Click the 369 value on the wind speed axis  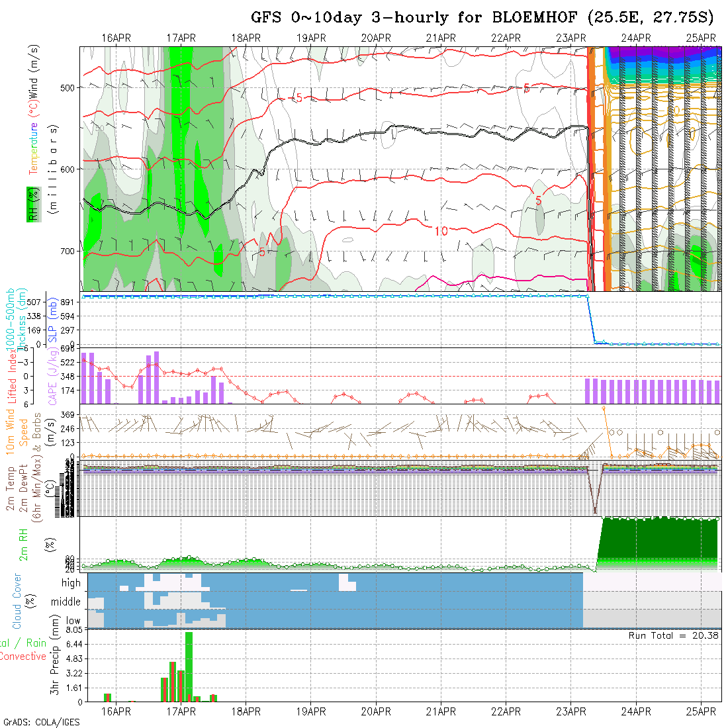click(x=68, y=415)
